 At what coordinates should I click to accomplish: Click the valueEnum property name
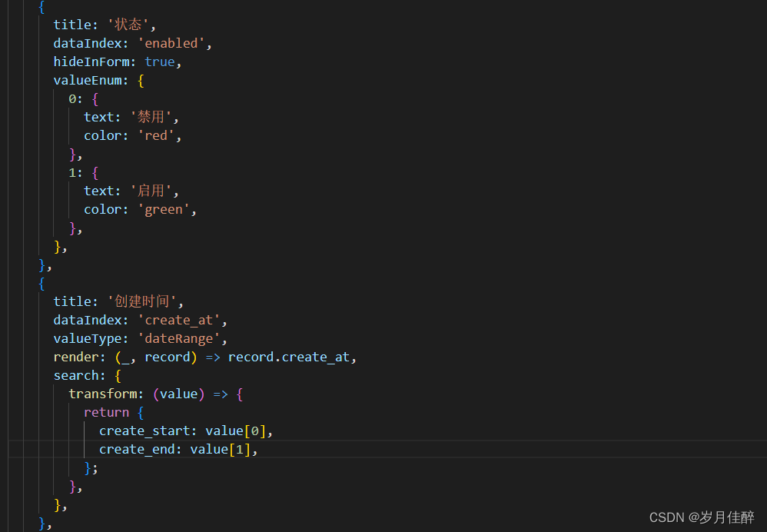[88, 80]
